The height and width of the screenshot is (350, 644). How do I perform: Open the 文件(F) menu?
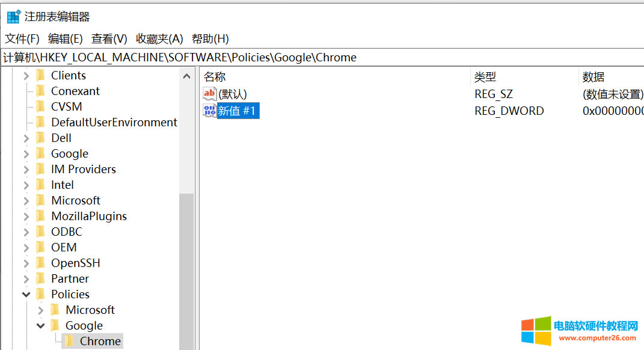click(22, 39)
